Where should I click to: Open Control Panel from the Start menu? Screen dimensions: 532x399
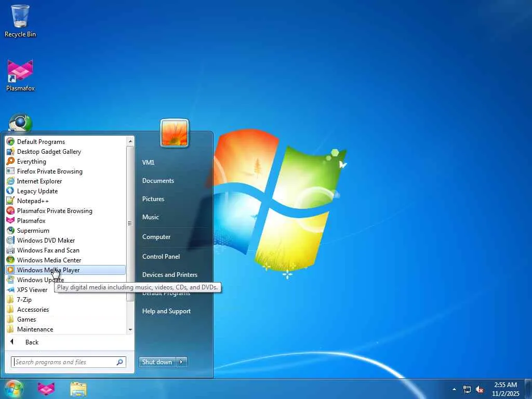[x=161, y=256]
